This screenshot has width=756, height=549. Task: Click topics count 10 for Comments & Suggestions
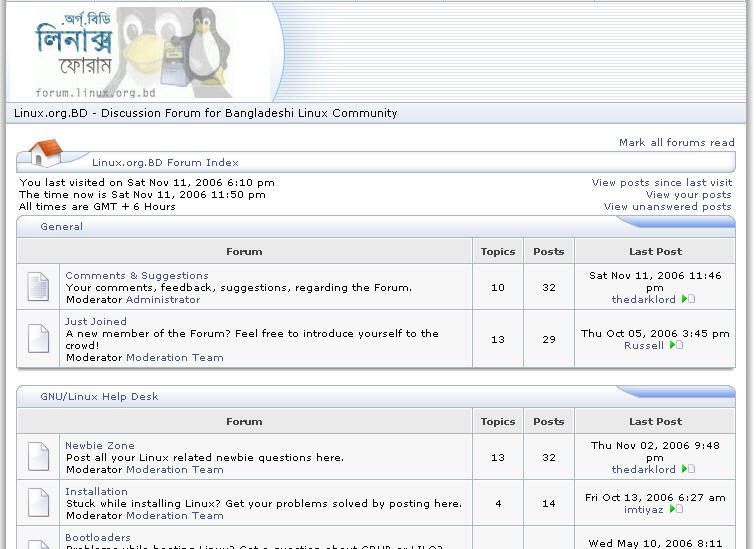pyautogui.click(x=498, y=287)
